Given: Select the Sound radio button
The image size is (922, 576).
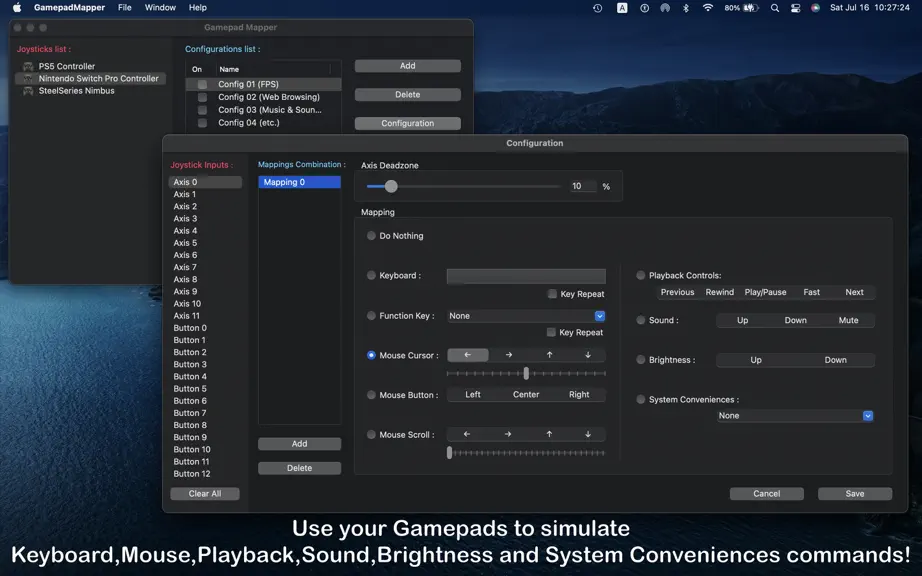Looking at the screenshot, I should coord(640,320).
